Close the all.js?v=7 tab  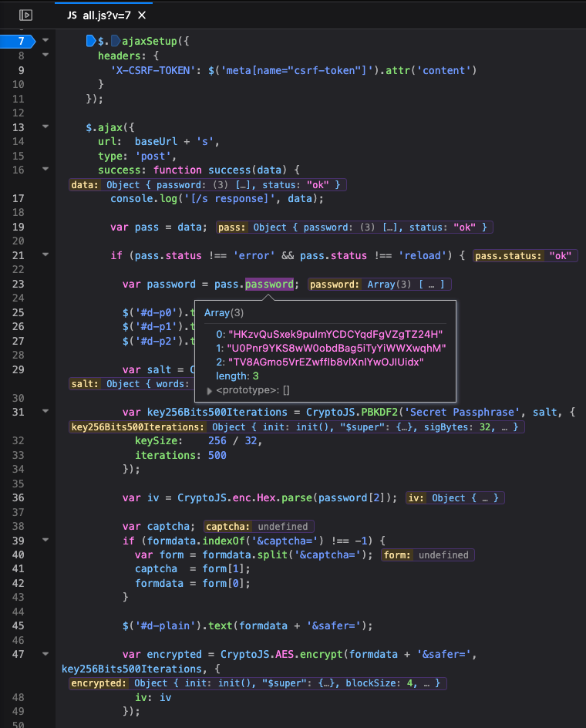[141, 15]
